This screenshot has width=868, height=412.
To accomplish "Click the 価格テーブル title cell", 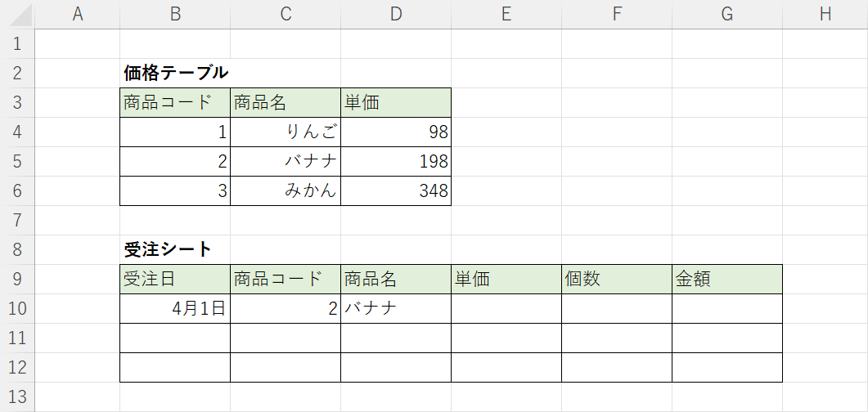I will click(175, 73).
